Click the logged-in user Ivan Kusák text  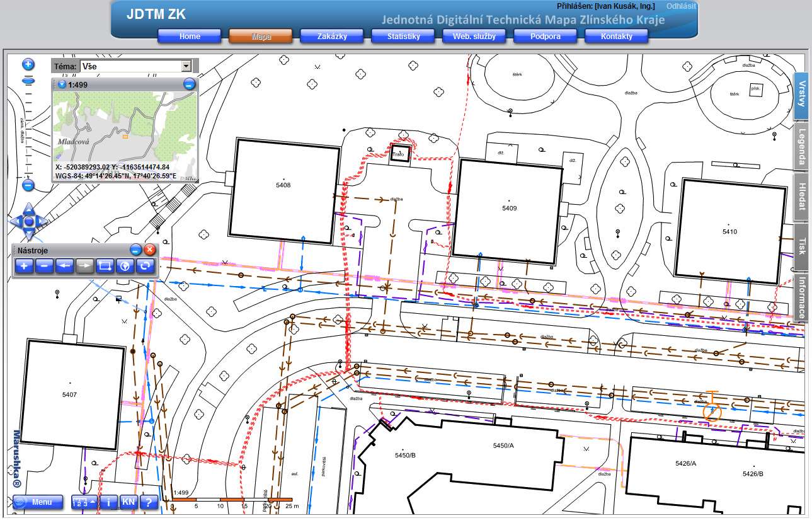pos(606,6)
